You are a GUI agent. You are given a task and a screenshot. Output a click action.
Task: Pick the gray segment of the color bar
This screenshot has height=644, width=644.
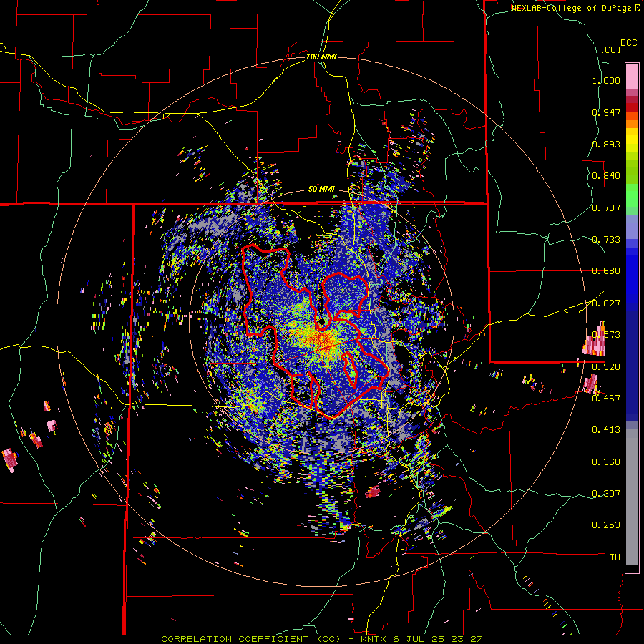(632, 497)
